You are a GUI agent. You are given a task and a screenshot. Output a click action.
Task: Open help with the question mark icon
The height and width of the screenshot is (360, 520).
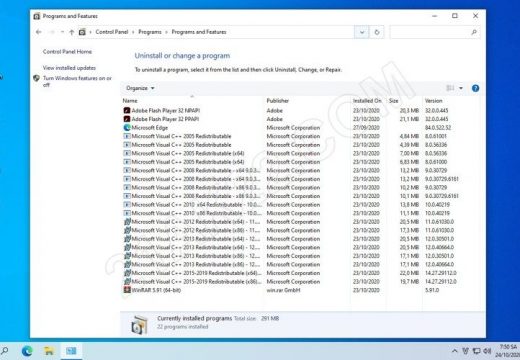point(476,88)
